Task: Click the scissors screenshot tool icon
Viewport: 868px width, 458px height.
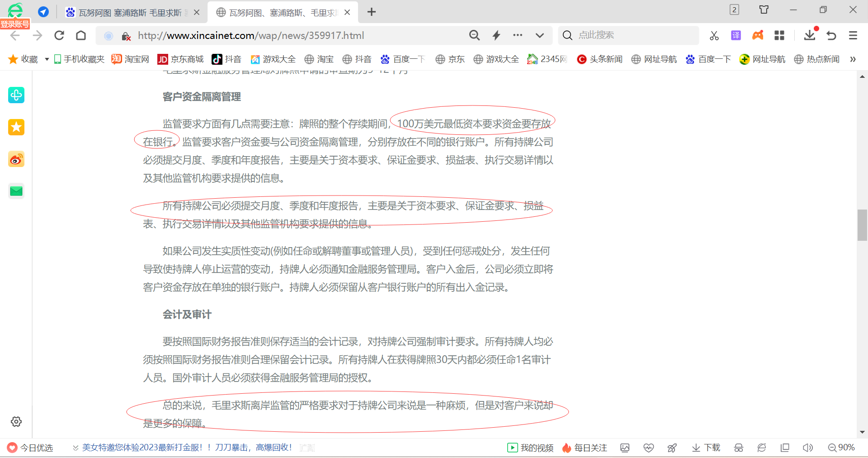Action: [714, 35]
